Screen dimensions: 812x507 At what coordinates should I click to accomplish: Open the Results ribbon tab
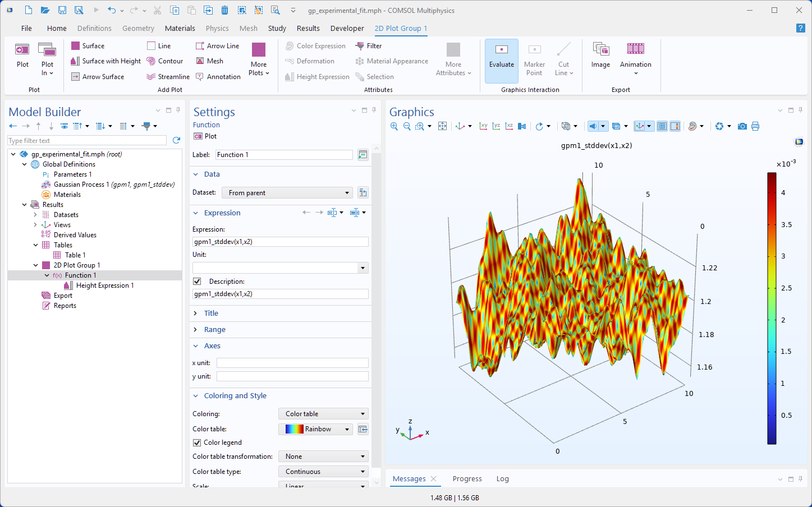[308, 28]
